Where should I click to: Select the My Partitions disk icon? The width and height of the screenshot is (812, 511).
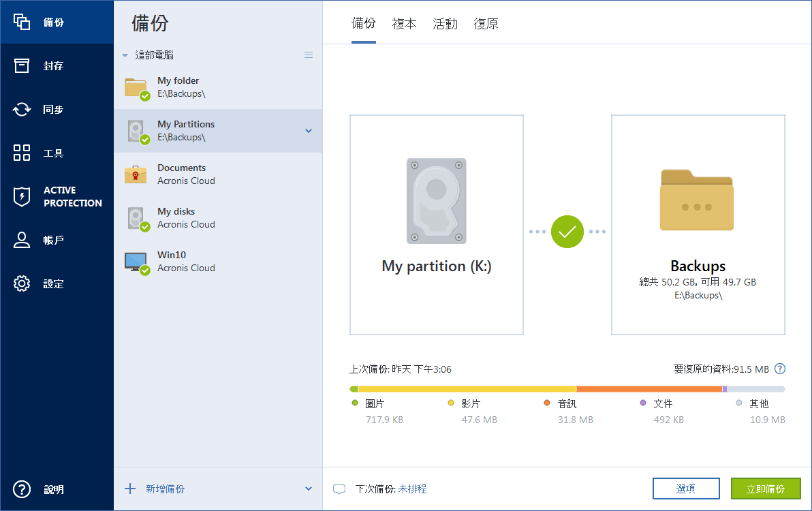coord(138,132)
